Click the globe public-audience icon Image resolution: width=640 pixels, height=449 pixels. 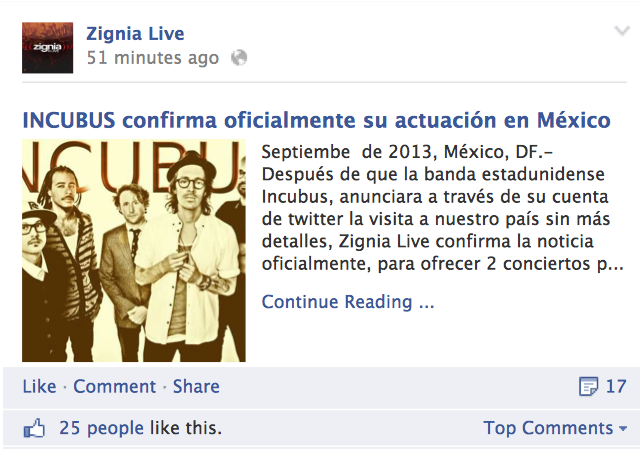[x=239, y=58]
